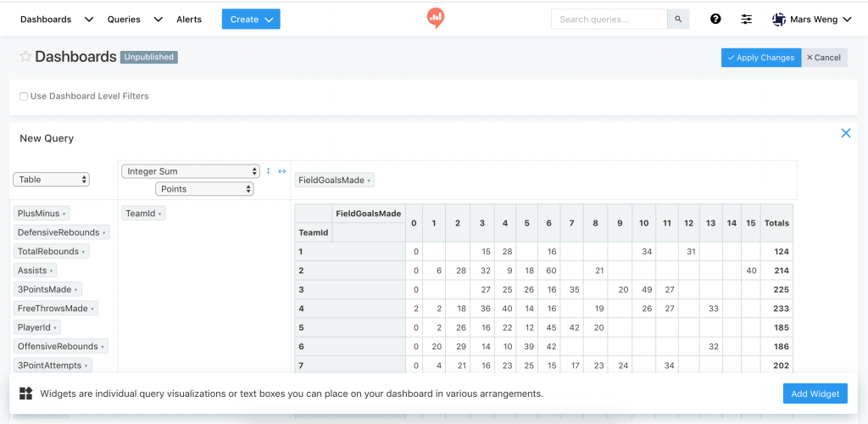Click the widgets grid icon
Image resolution: width=868 pixels, height=424 pixels.
tap(26, 393)
